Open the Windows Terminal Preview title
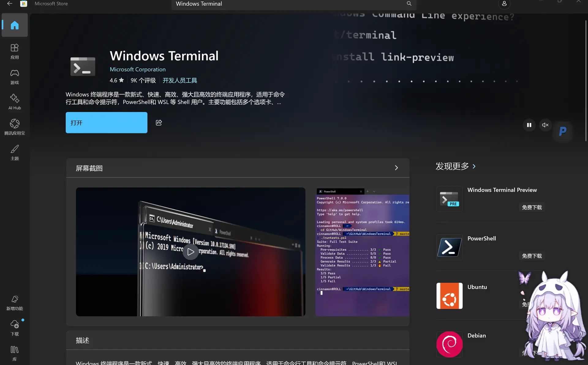The image size is (588, 365). coord(502,190)
